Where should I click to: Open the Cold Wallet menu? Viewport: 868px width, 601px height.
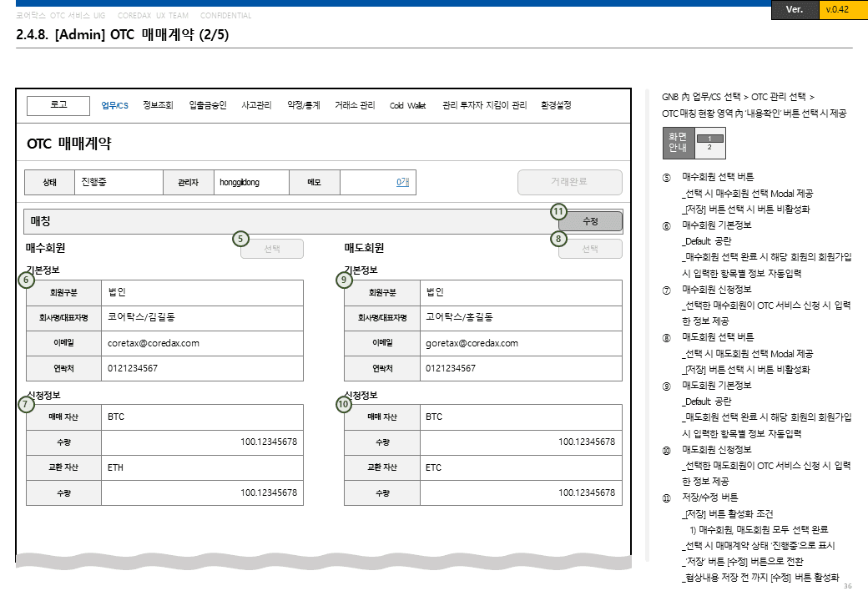tap(407, 105)
